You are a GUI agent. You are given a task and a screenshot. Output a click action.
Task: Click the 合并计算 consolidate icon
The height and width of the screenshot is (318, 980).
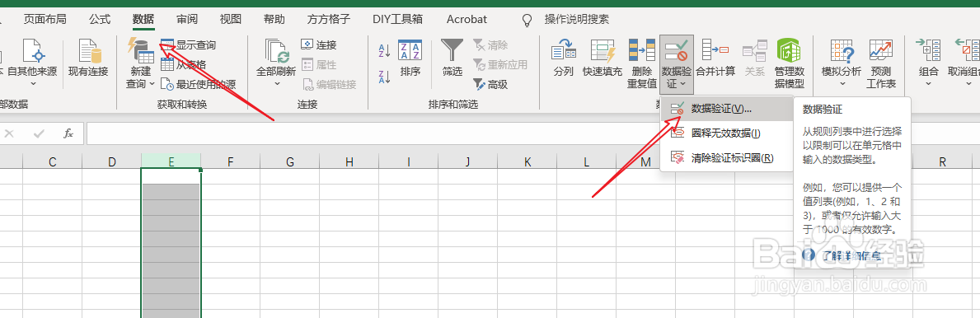click(715, 50)
